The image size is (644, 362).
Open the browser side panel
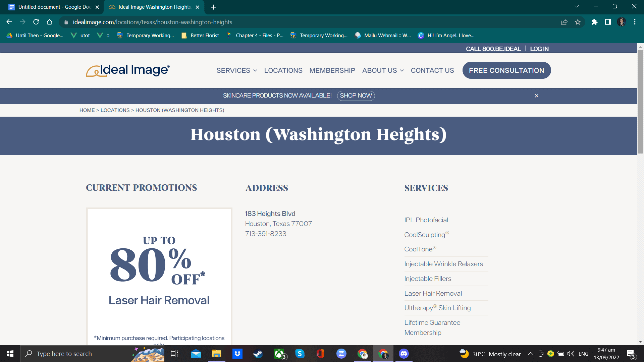coord(608,22)
